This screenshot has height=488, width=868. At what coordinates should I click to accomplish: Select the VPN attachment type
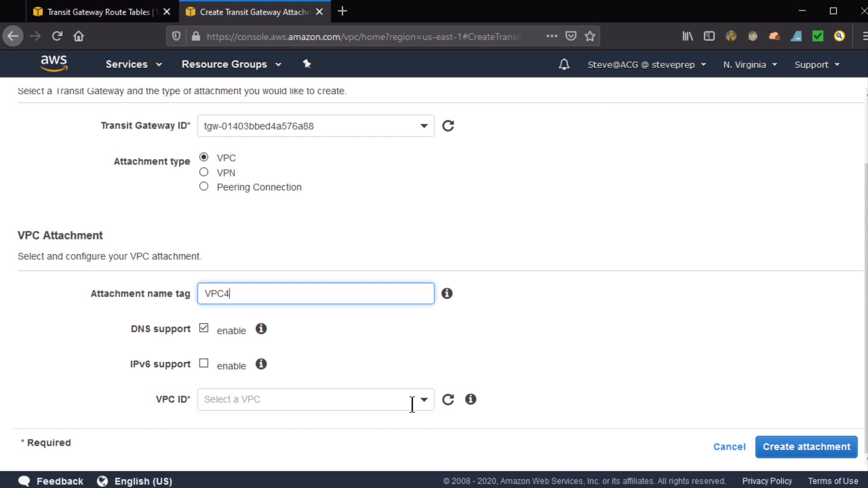click(204, 172)
